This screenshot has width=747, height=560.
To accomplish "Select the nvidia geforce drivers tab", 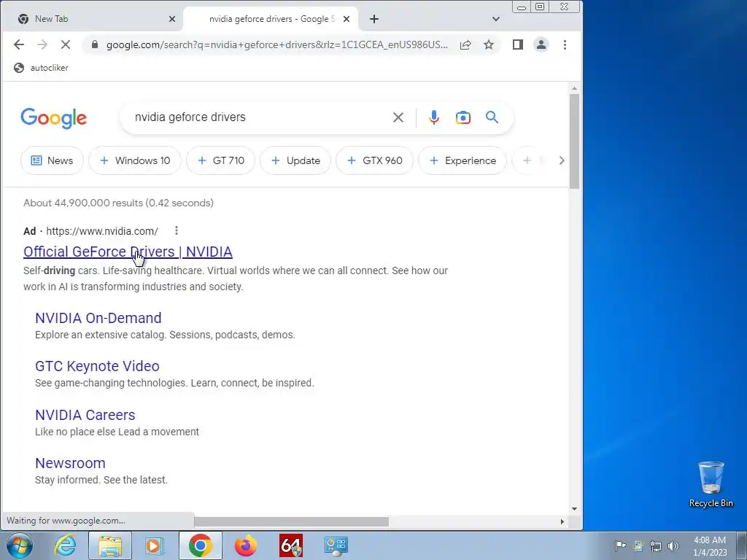I will [271, 19].
